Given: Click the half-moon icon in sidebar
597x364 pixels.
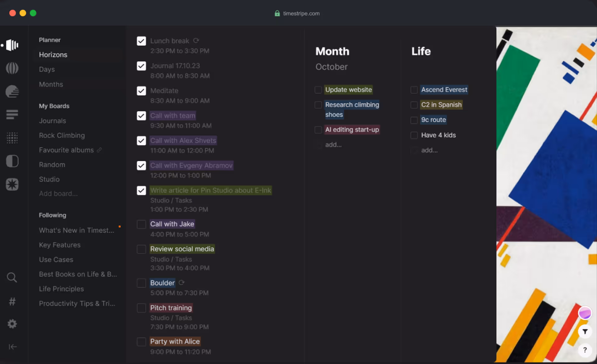Looking at the screenshot, I should pos(12,161).
